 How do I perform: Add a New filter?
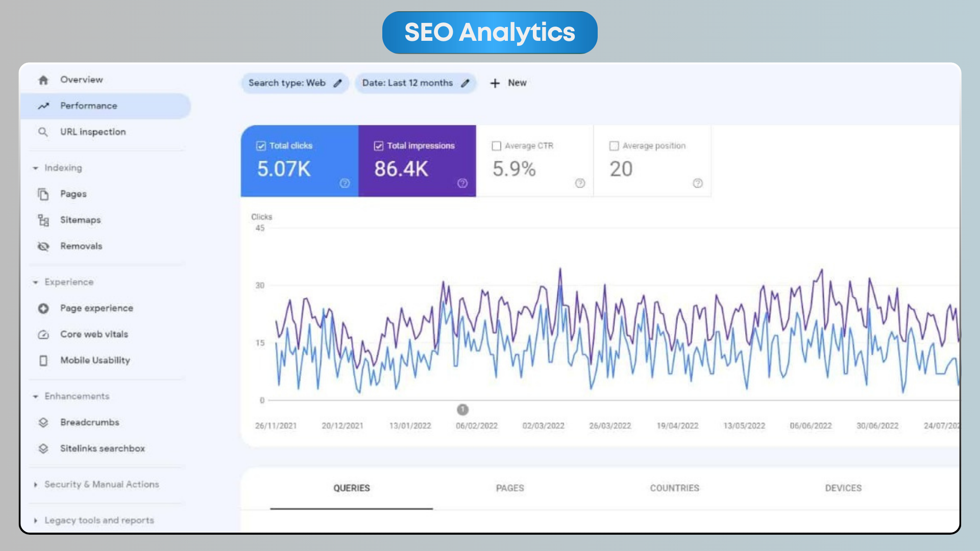pyautogui.click(x=508, y=83)
